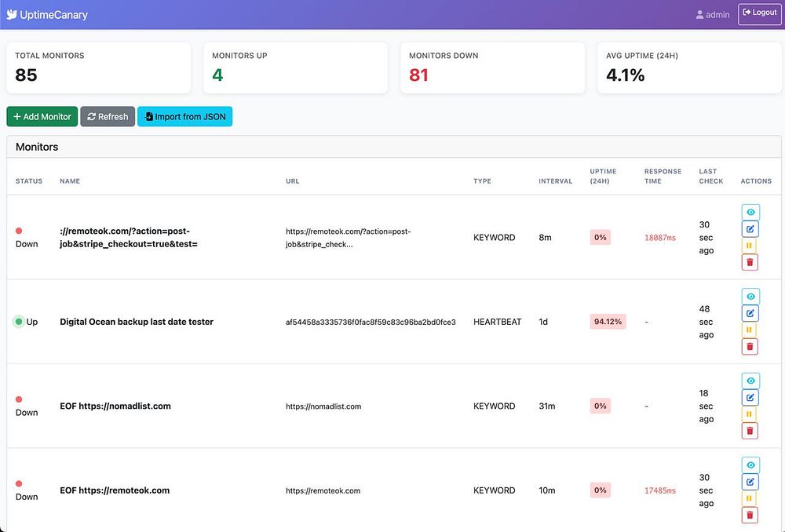Click the 10m interval value
The height and width of the screenshot is (532, 785).
click(x=546, y=490)
